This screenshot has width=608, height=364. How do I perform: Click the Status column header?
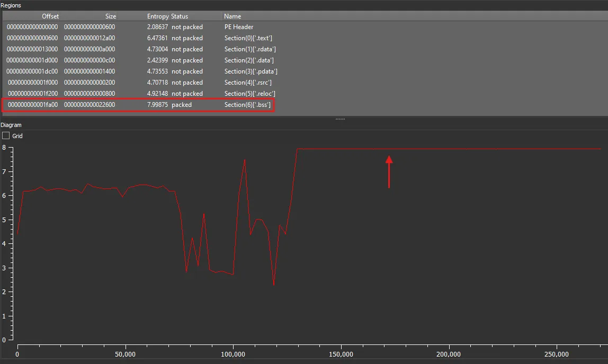[180, 16]
